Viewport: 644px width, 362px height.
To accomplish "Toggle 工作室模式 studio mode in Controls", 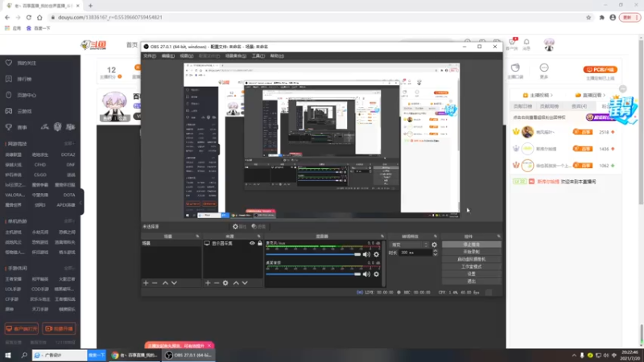I will pos(472,266).
